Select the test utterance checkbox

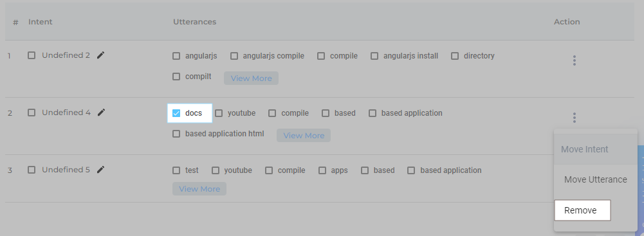tap(176, 170)
